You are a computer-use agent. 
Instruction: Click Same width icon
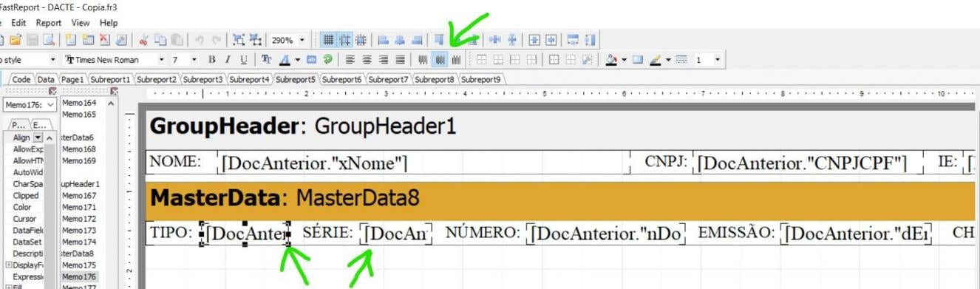tap(573, 40)
